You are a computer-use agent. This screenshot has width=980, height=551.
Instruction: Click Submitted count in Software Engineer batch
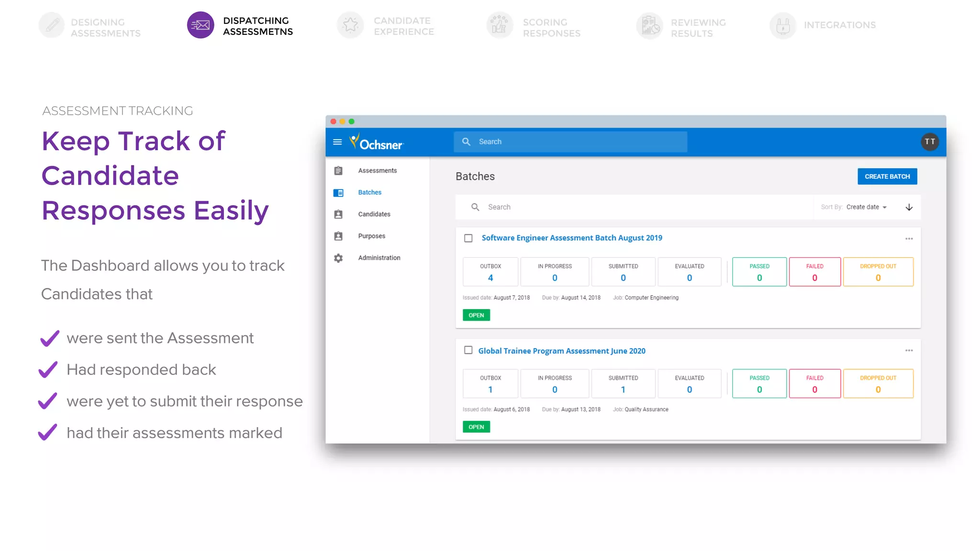coord(623,272)
